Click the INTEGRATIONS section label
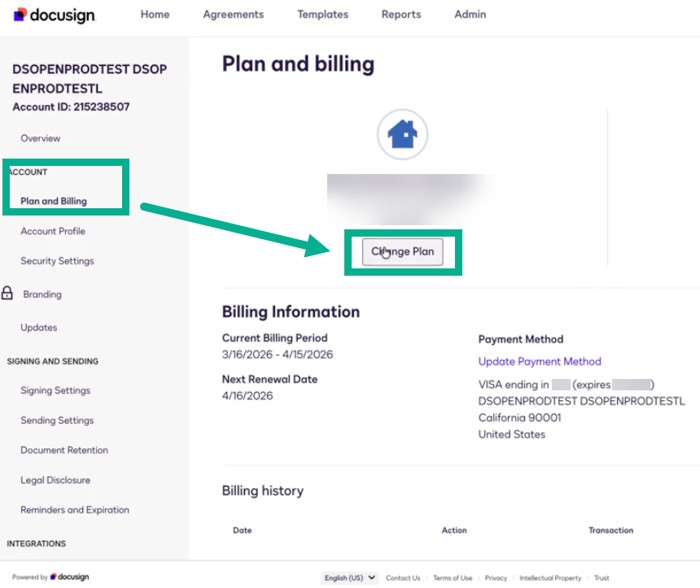Image resolution: width=700 pixels, height=588 pixels. (36, 544)
